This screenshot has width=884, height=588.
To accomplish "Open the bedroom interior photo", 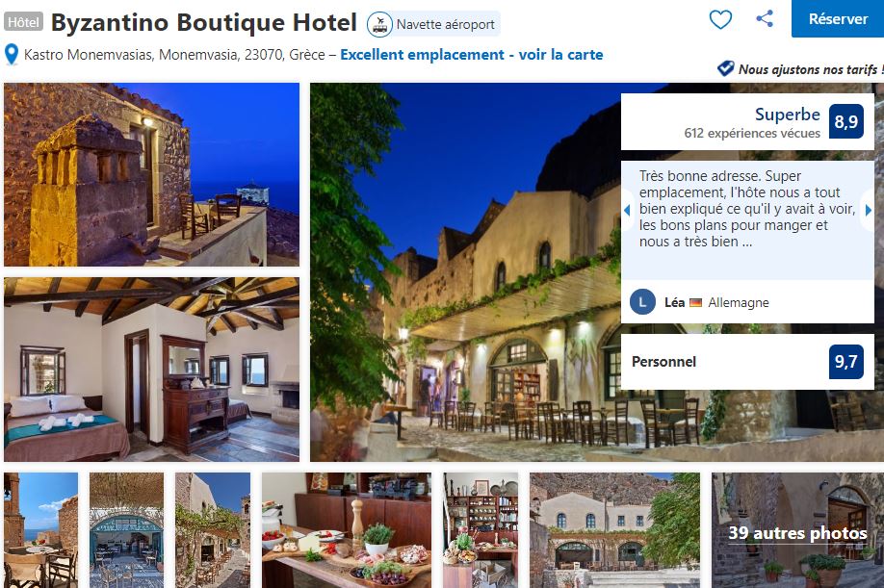I will [x=151, y=370].
